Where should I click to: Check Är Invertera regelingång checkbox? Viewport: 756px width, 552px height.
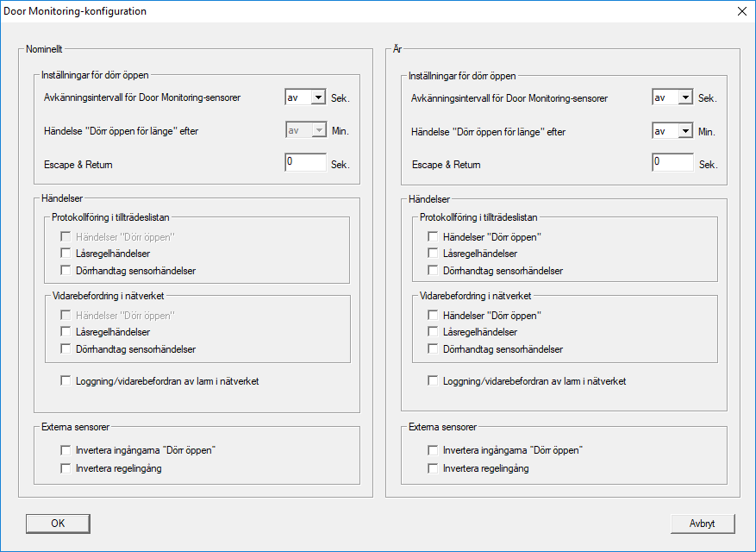pos(433,468)
